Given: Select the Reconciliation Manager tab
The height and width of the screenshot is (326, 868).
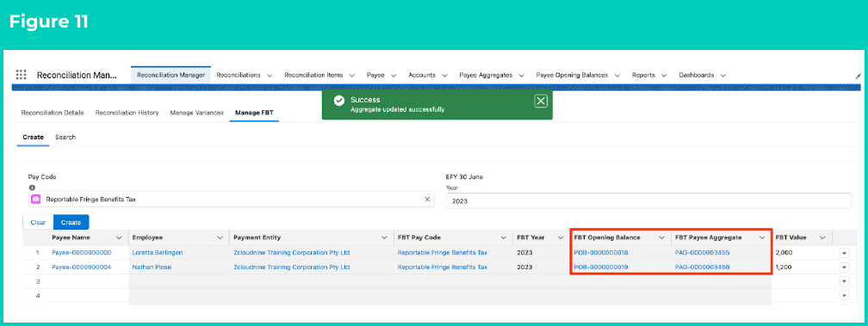Looking at the screenshot, I should [170, 75].
